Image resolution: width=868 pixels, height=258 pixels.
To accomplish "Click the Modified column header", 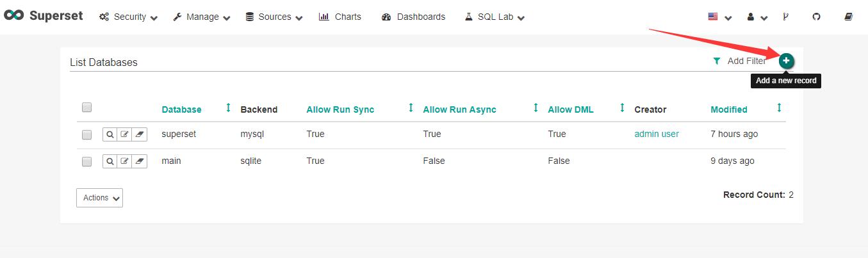I will point(729,109).
